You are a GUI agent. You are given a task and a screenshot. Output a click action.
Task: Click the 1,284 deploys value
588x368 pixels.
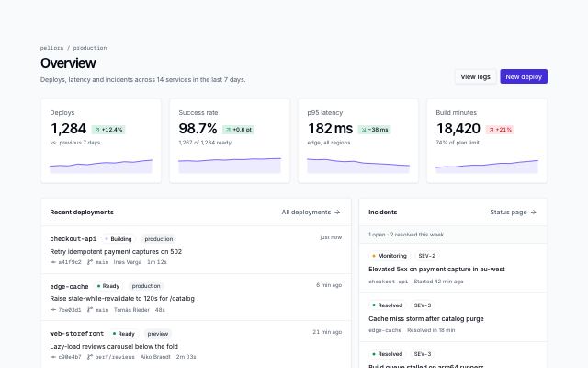pos(68,129)
